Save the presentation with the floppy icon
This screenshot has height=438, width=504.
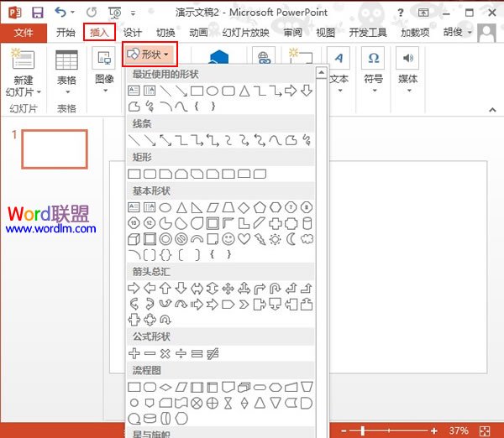[37, 13]
